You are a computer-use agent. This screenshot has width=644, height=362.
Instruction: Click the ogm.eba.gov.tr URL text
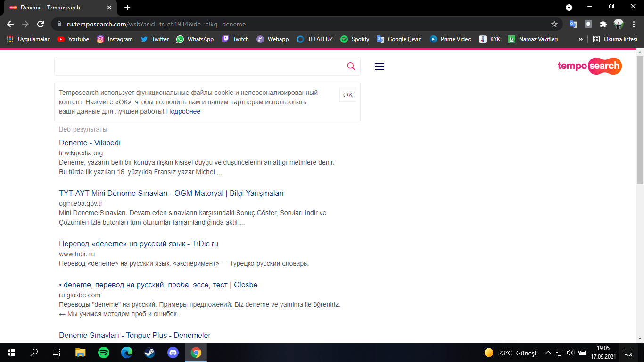pos(81,203)
